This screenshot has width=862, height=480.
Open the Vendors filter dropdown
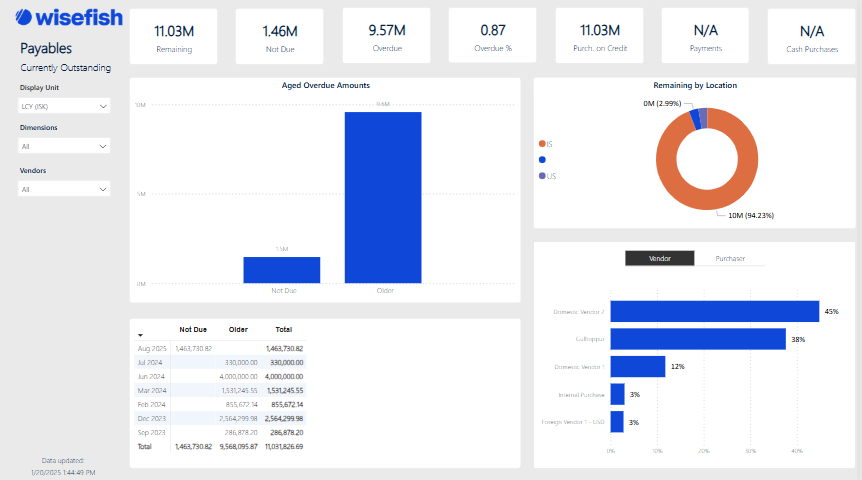click(x=65, y=188)
